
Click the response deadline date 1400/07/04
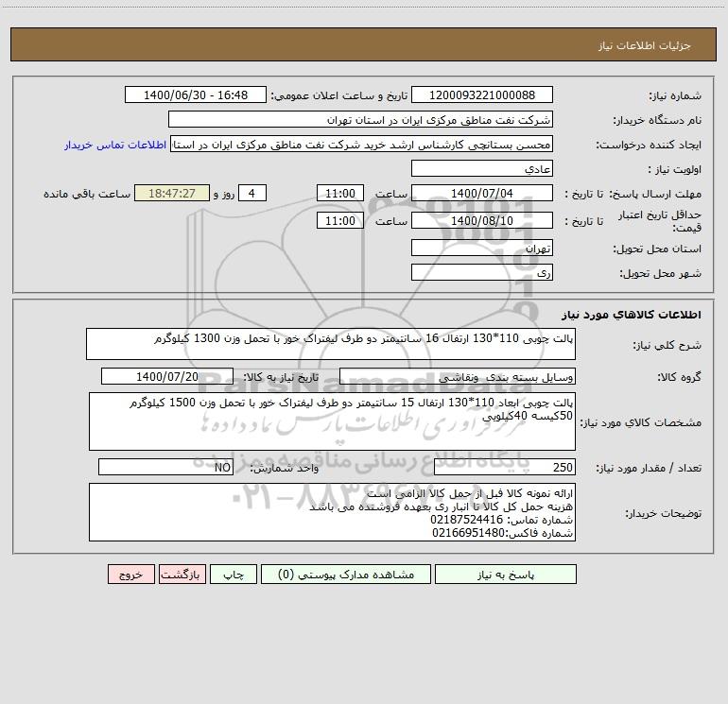coord(482,193)
